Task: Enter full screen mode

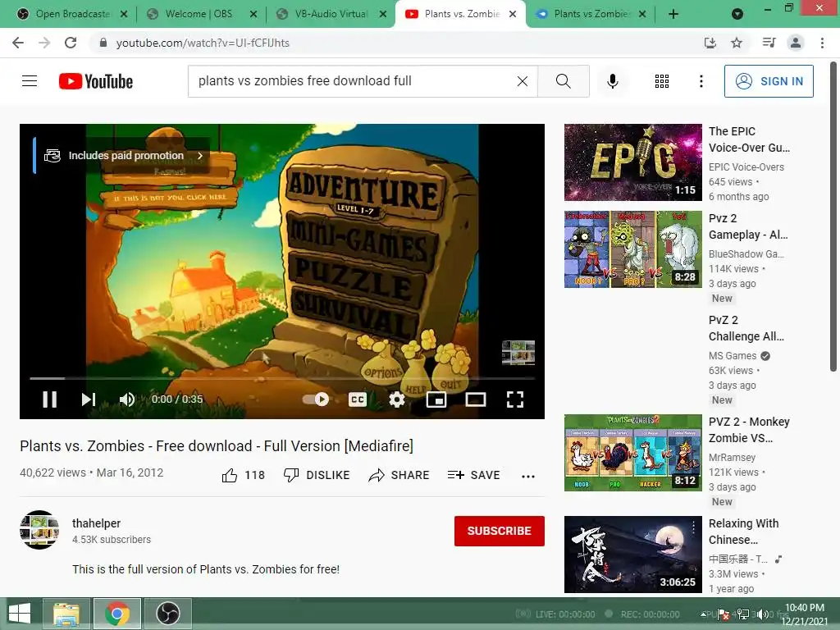Action: [x=515, y=399]
